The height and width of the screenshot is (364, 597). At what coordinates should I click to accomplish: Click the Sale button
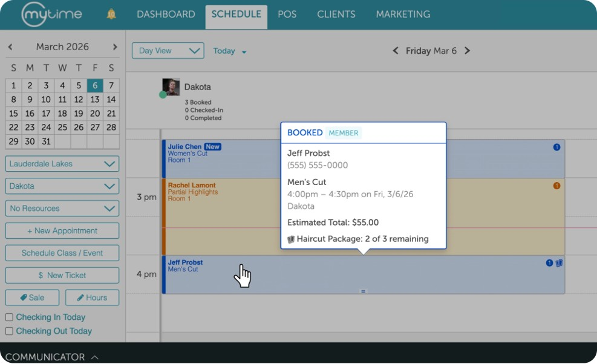tap(33, 297)
